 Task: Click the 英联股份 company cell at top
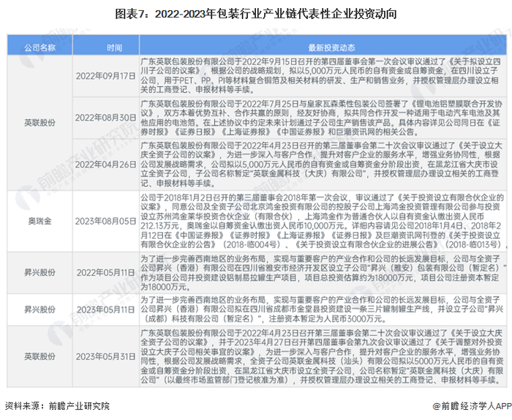(39, 123)
